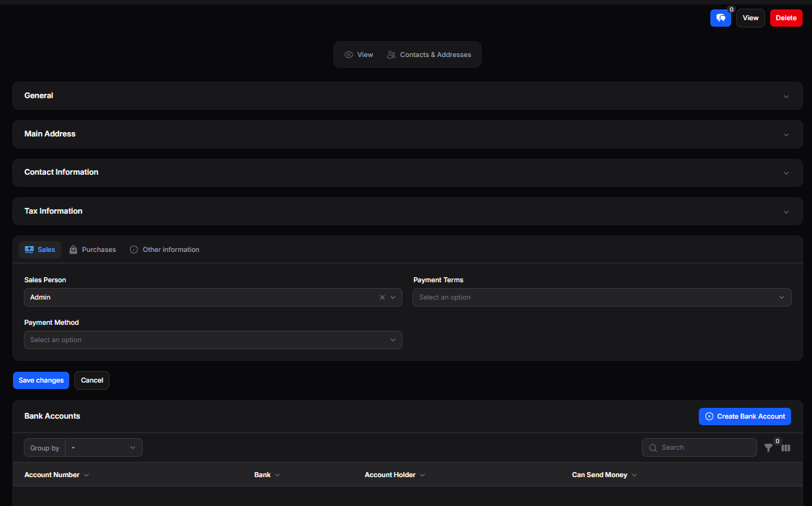Open the View tab with eye icon
This screenshot has height=506, width=812.
tap(359, 55)
